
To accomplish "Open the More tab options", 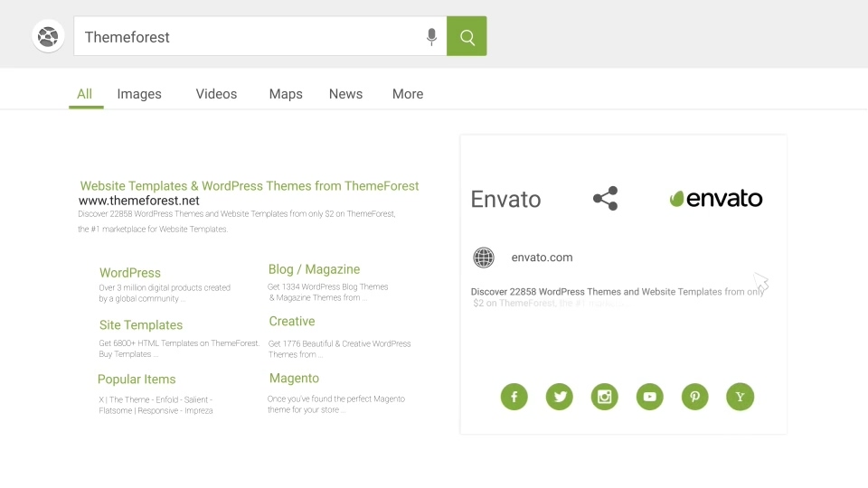I will (408, 94).
